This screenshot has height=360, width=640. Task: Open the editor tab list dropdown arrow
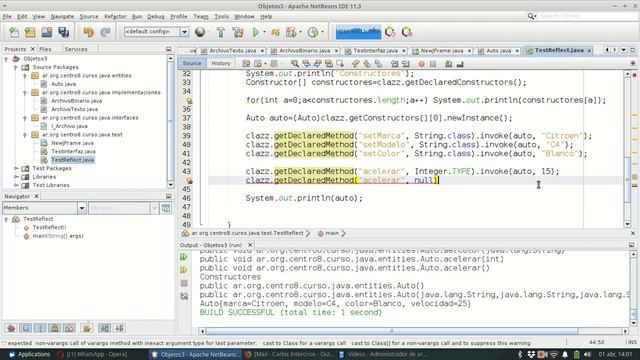624,50
